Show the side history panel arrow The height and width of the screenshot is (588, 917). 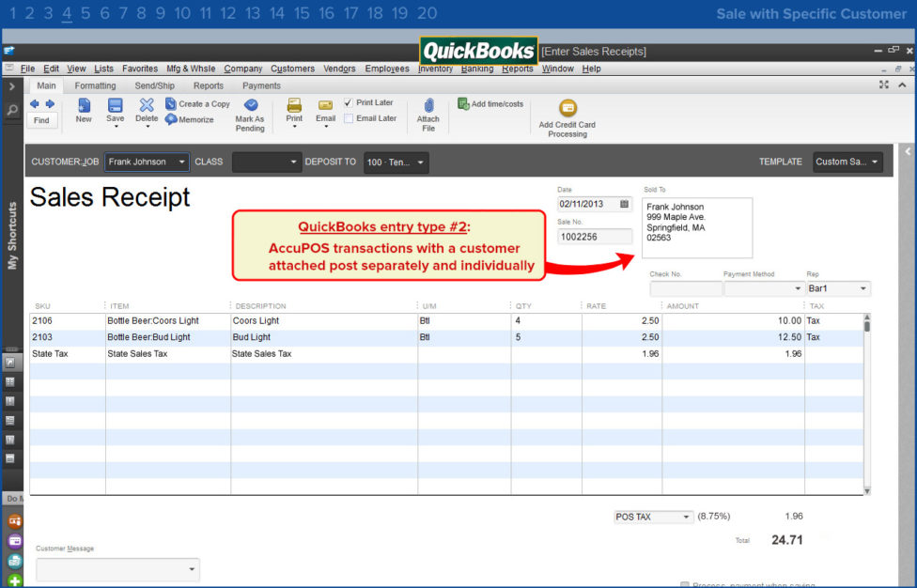coord(908,151)
